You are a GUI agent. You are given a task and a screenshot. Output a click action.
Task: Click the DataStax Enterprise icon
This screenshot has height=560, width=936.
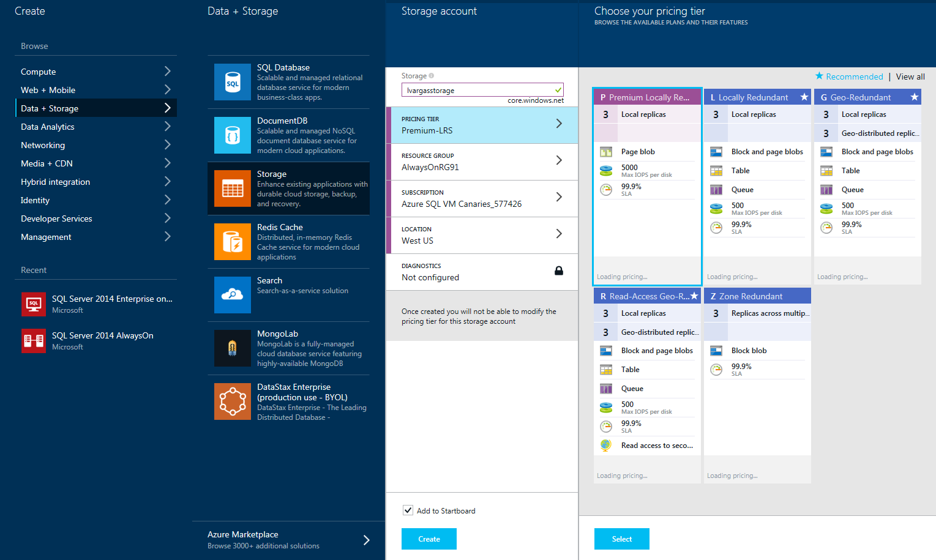tap(233, 401)
